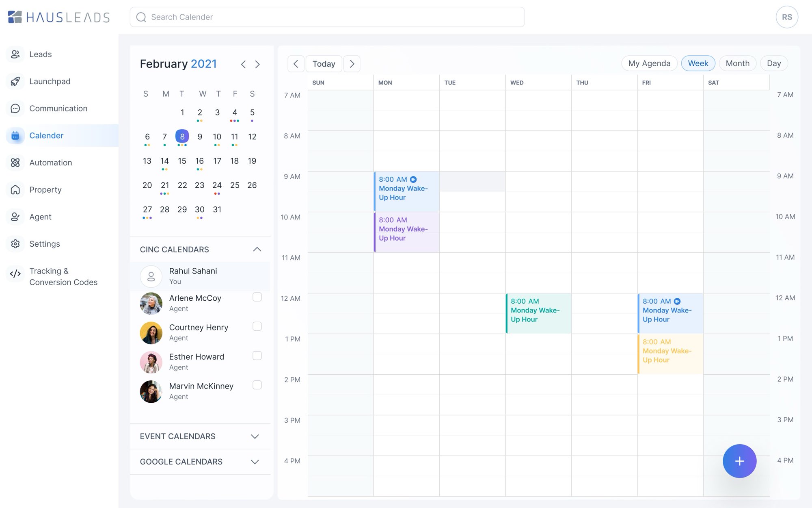Select Rahul Sahani calendar row
The height and width of the screenshot is (508, 812).
tap(200, 276)
